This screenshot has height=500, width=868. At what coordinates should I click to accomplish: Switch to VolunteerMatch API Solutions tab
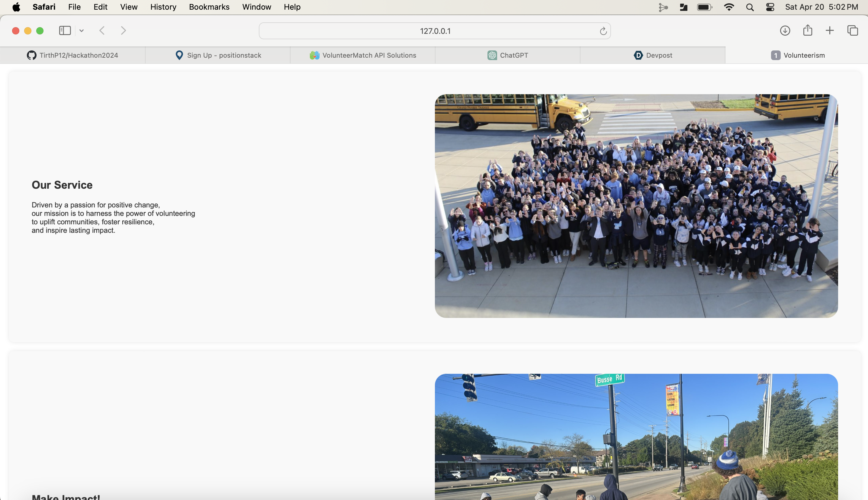click(x=363, y=55)
